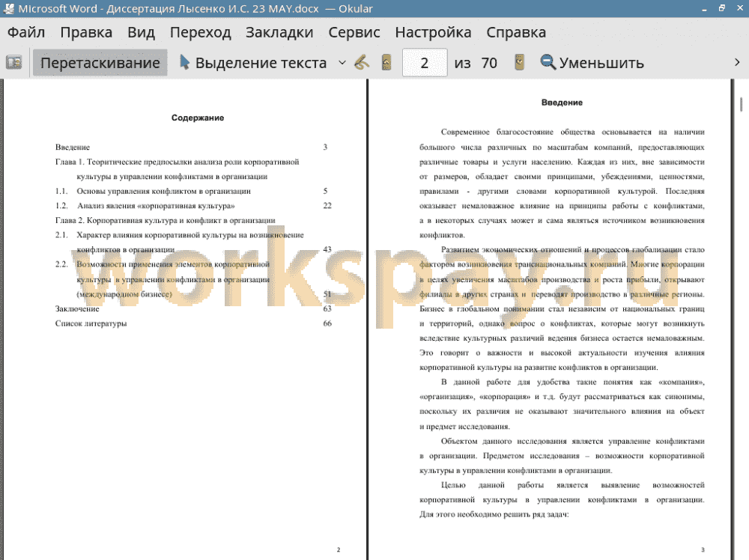Image resolution: width=749 pixels, height=560 pixels.
Task: Open the Вид menu
Action: point(141,32)
